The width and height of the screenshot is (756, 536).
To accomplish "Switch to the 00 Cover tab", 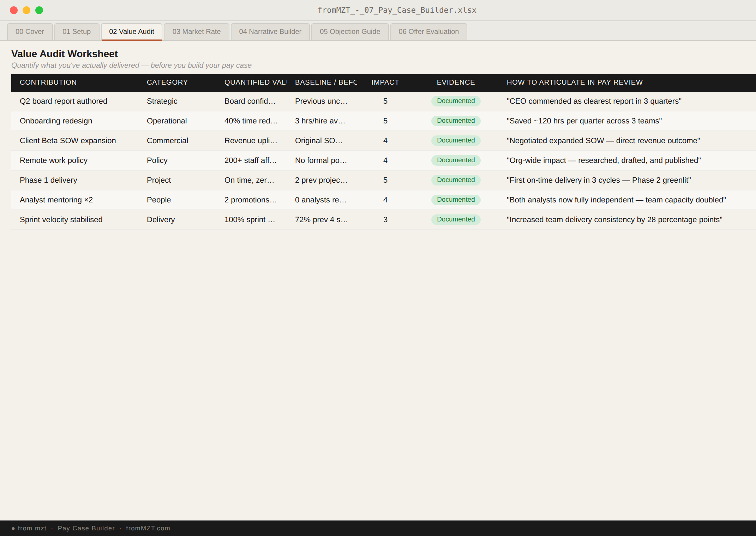I will [30, 32].
